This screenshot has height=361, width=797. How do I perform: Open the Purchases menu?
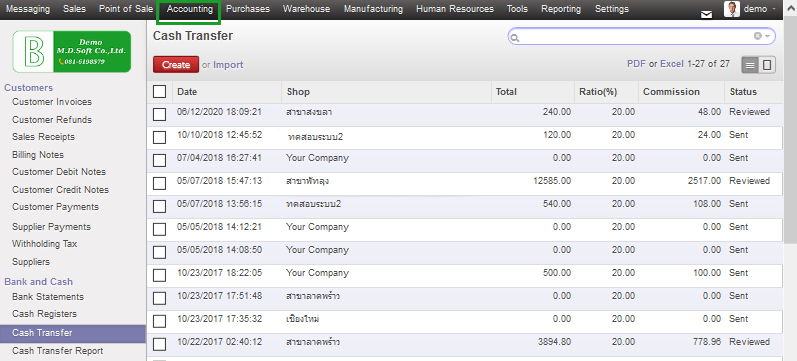248,9
